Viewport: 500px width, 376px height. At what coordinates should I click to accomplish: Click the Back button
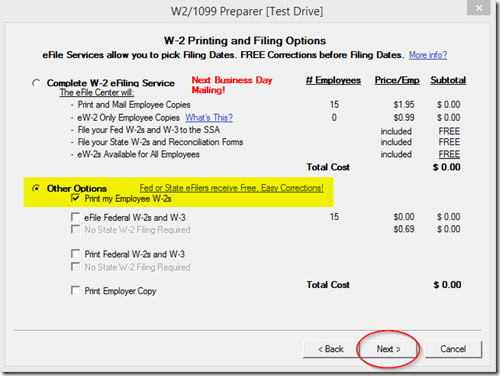point(331,349)
